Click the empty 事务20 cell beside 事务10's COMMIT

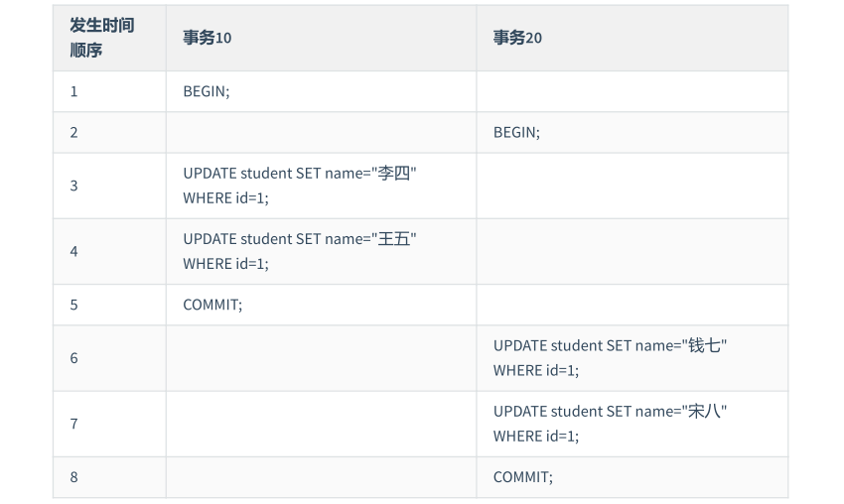coord(632,305)
